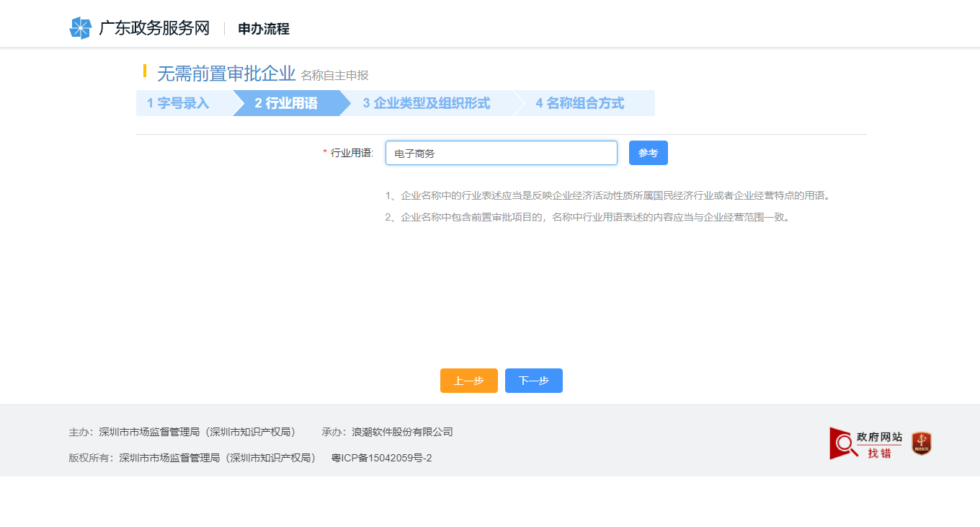
Task: Go to step 4 名称组合方式
Action: pyautogui.click(x=582, y=103)
